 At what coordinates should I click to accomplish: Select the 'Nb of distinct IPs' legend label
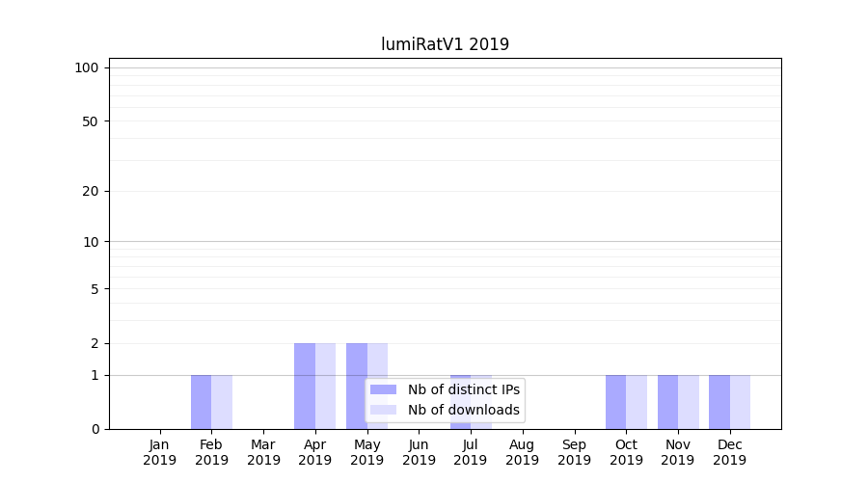tap(463, 389)
